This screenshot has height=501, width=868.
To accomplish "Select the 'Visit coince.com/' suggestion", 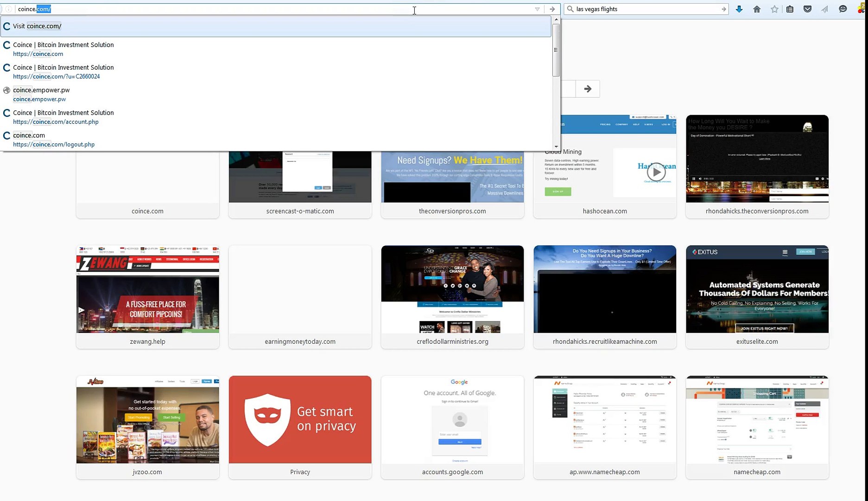I will tap(276, 26).
